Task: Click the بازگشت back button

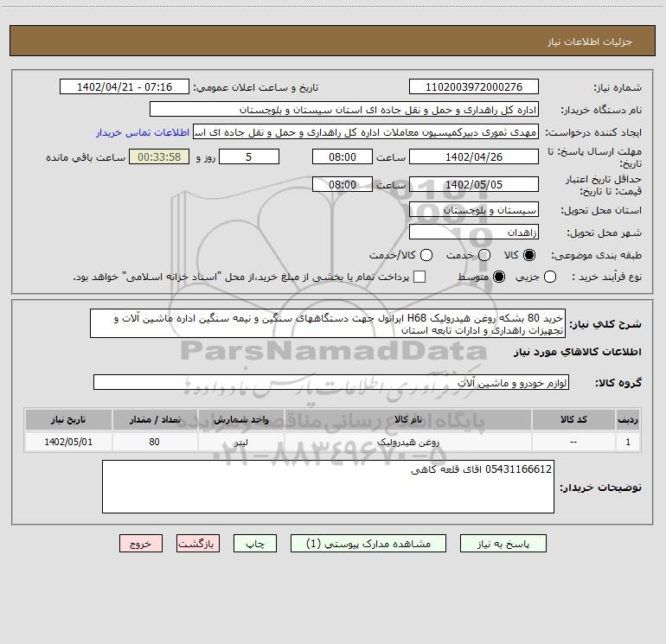Action: tap(198, 544)
